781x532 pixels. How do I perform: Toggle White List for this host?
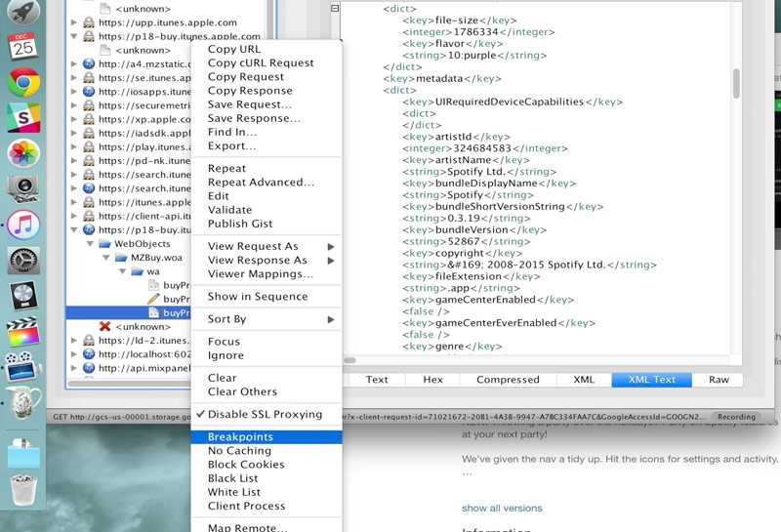coord(266,492)
